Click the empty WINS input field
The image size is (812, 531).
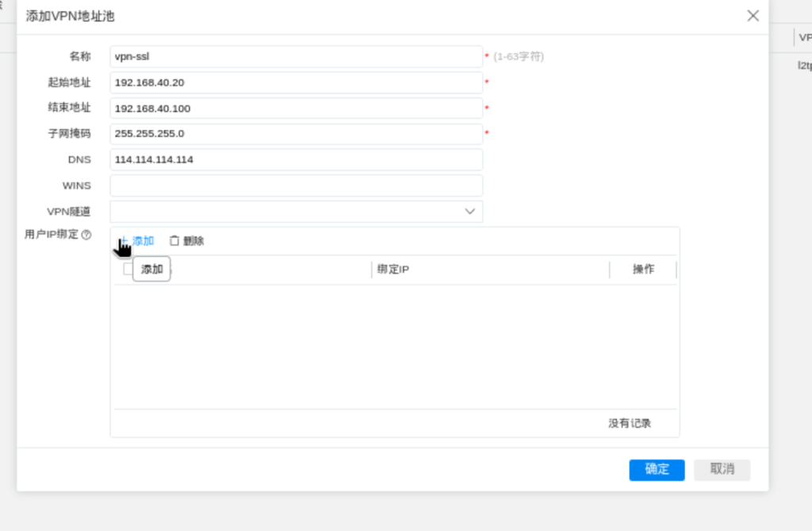pos(296,185)
